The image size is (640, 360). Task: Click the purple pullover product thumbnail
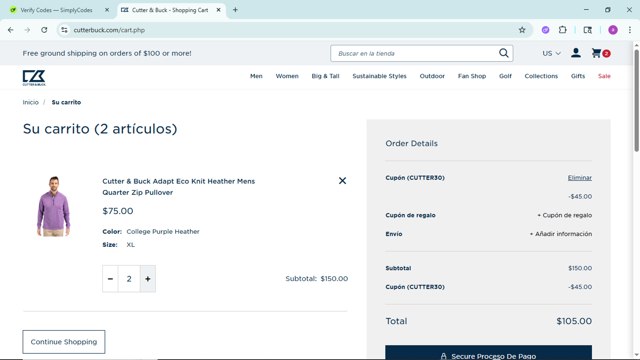coord(53,206)
